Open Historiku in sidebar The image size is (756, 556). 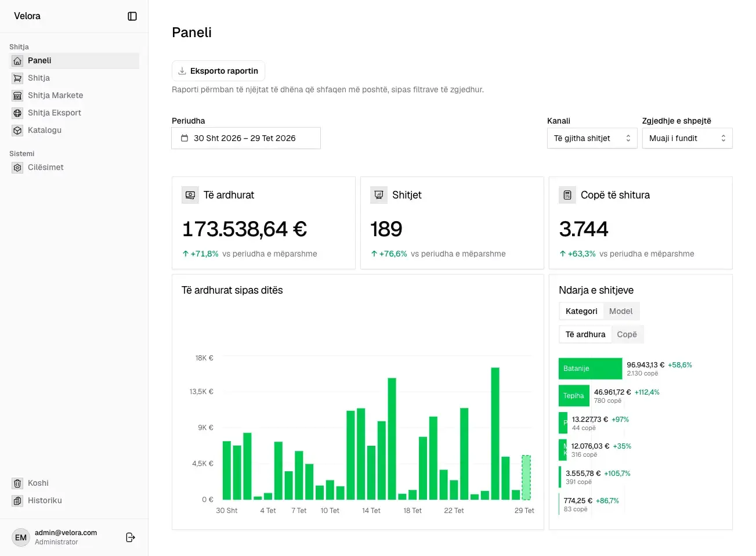[x=74, y=500]
